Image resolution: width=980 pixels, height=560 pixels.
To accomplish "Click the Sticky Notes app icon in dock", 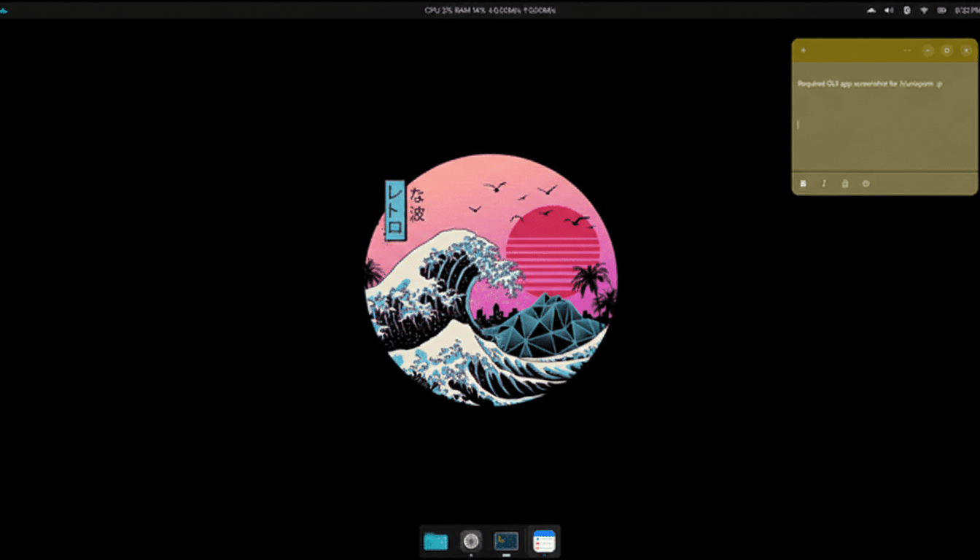I will tap(544, 541).
